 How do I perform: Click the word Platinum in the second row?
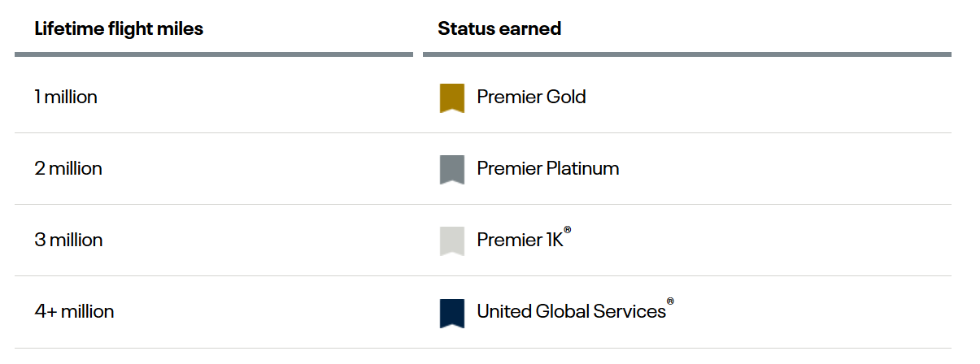coord(583,168)
